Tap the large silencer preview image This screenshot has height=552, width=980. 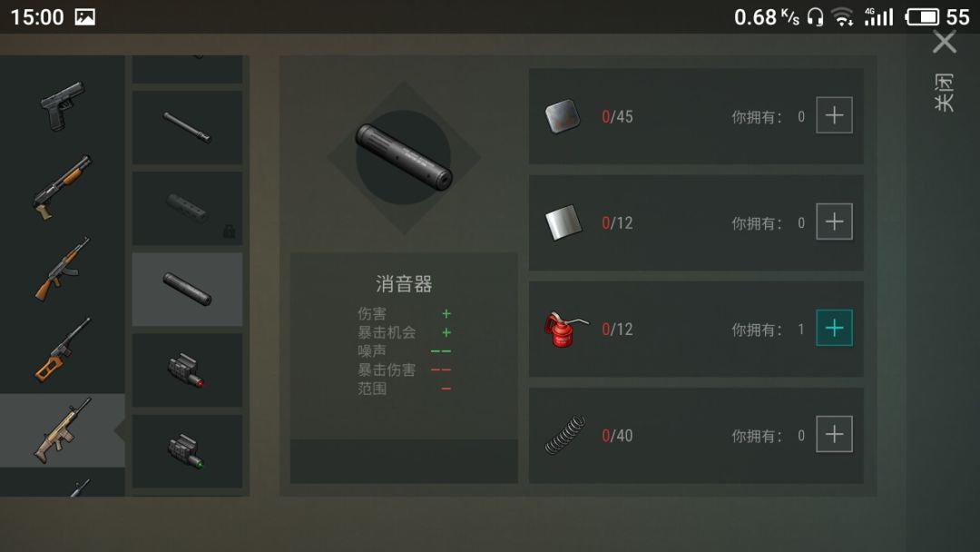[x=404, y=158]
